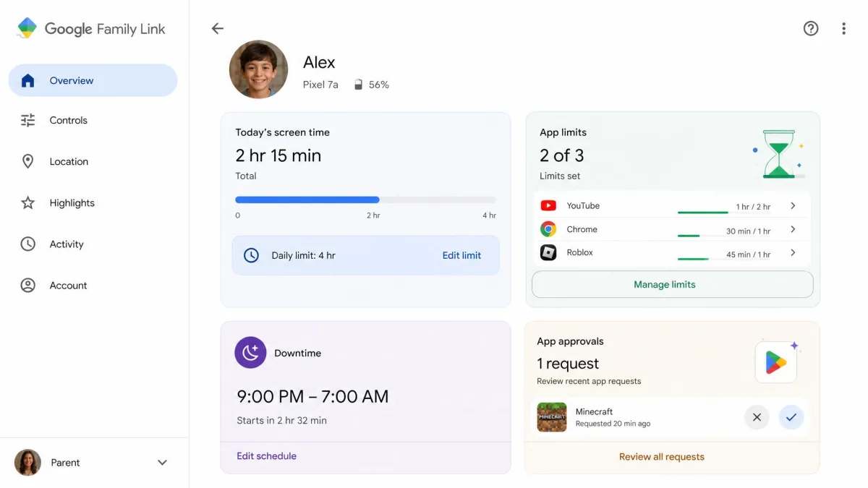
Task: Click the name "Alex" heading
Action: (x=319, y=62)
